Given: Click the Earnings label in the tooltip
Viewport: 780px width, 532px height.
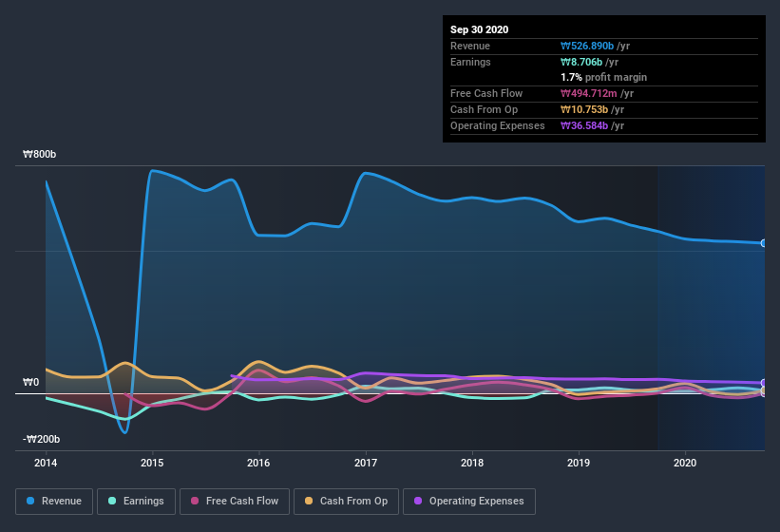Looking at the screenshot, I should pyautogui.click(x=470, y=62).
